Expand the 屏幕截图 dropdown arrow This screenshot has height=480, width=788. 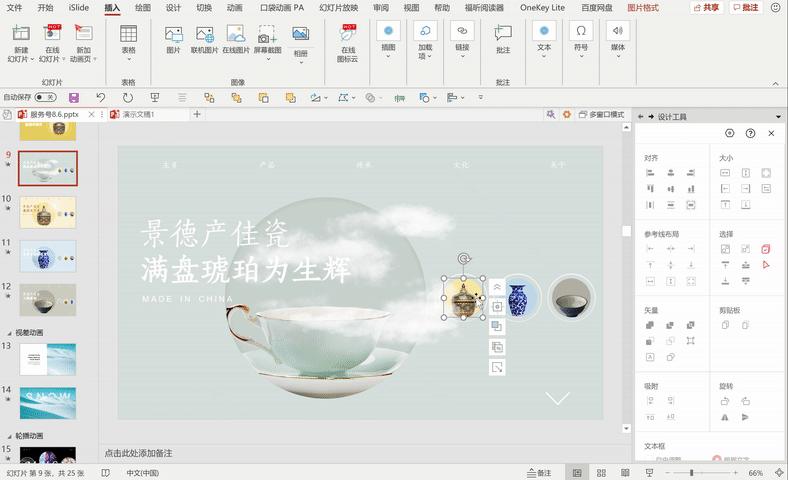268,59
